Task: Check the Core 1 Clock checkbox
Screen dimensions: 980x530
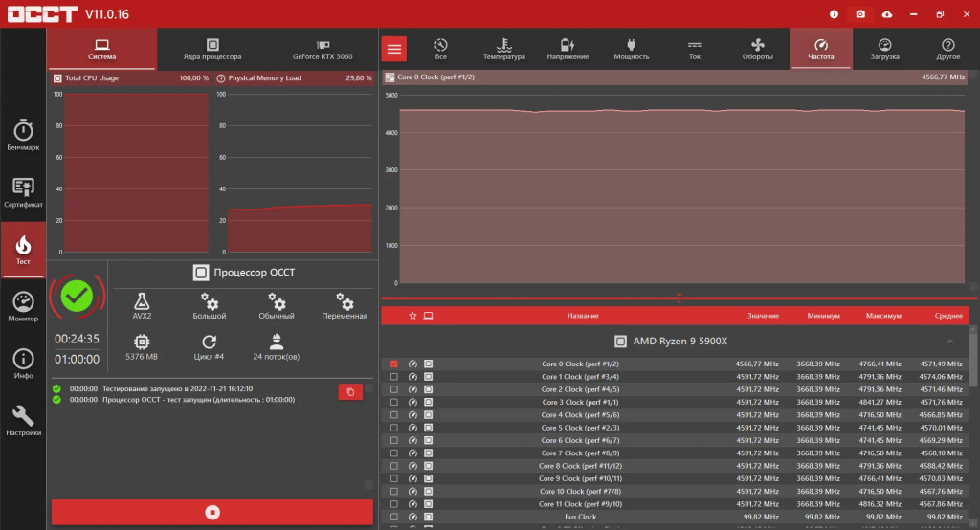Action: tap(393, 377)
